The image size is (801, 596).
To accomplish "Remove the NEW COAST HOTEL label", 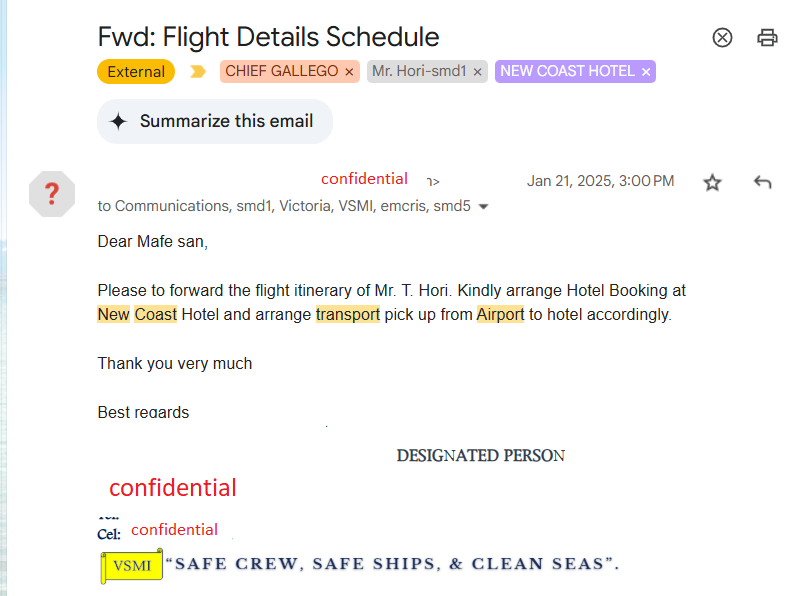I will (646, 72).
